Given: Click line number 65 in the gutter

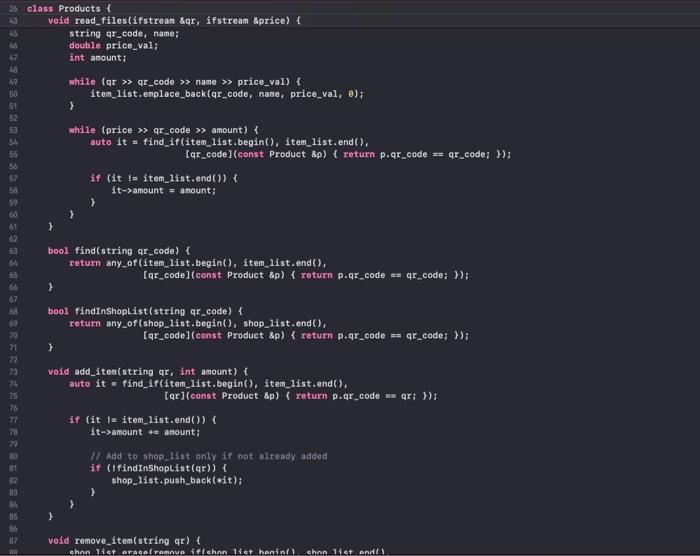Looking at the screenshot, I should coord(13,275).
